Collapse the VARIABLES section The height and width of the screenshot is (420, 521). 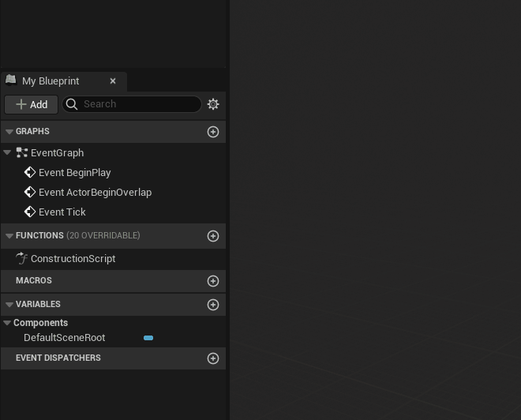[9, 305]
